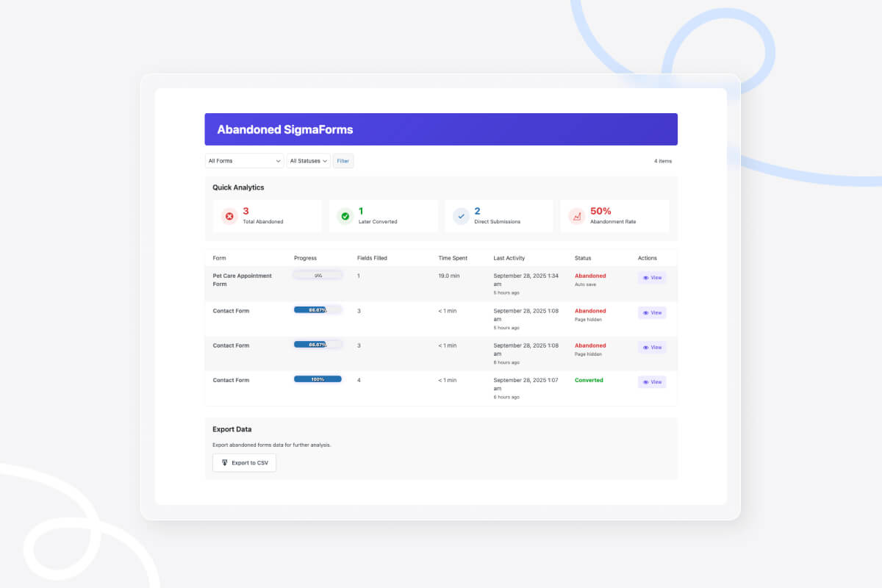Click the Actions column header
The width and height of the screenshot is (882, 588).
pyautogui.click(x=648, y=258)
